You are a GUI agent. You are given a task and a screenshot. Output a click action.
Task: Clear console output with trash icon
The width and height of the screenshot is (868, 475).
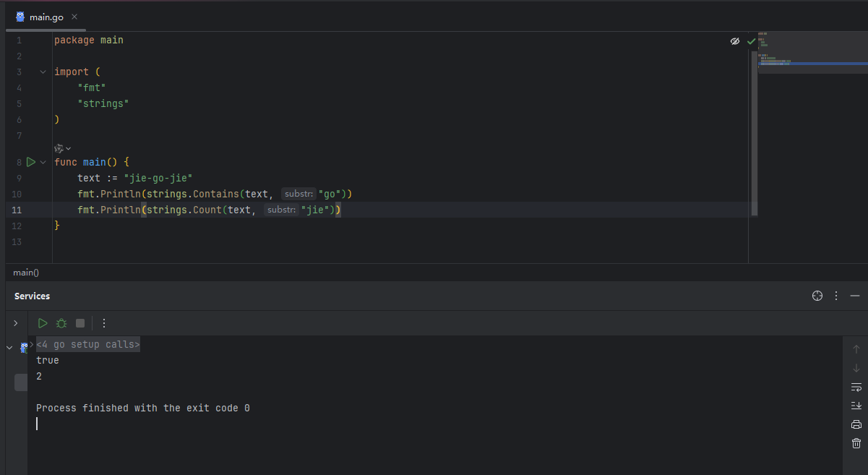pyautogui.click(x=856, y=443)
